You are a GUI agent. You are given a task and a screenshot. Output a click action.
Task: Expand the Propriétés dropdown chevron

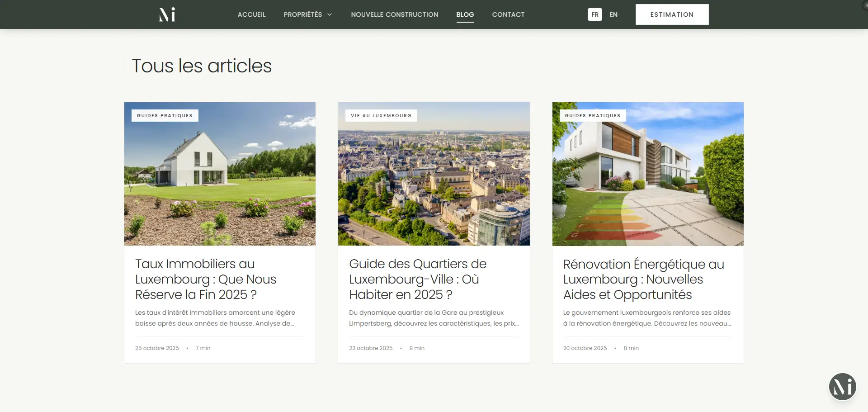click(330, 14)
